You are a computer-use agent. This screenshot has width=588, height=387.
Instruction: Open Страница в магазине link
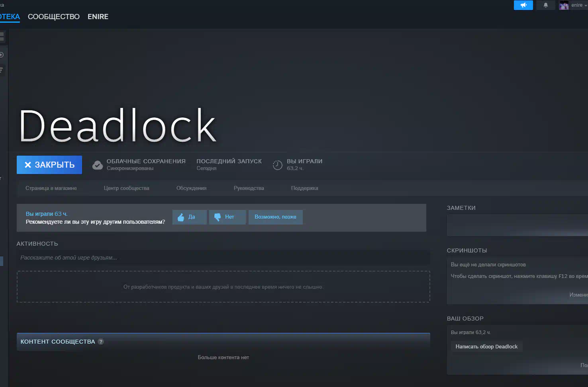click(51, 188)
